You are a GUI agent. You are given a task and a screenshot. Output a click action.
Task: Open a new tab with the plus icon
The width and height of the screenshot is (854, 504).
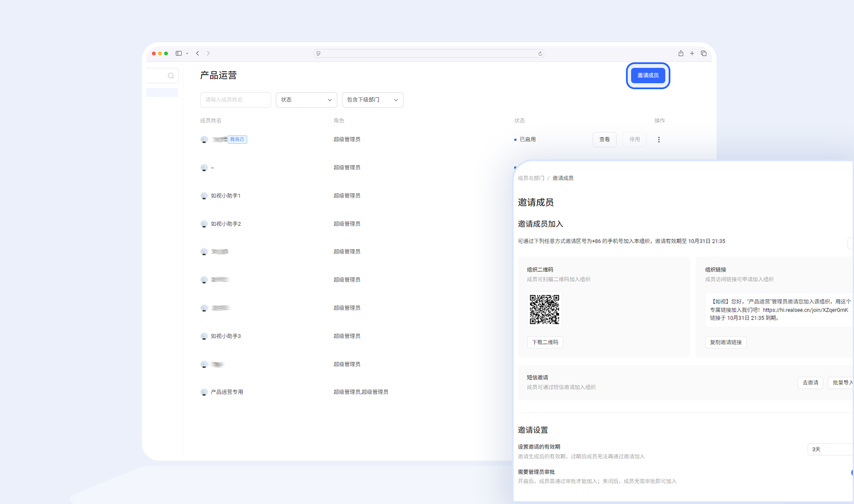coord(692,53)
